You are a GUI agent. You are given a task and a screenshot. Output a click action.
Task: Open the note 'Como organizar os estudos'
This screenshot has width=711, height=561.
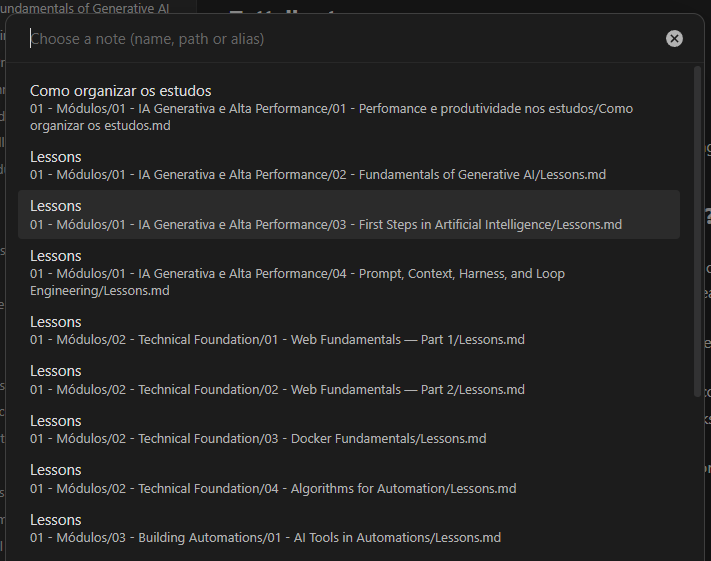tap(349, 108)
